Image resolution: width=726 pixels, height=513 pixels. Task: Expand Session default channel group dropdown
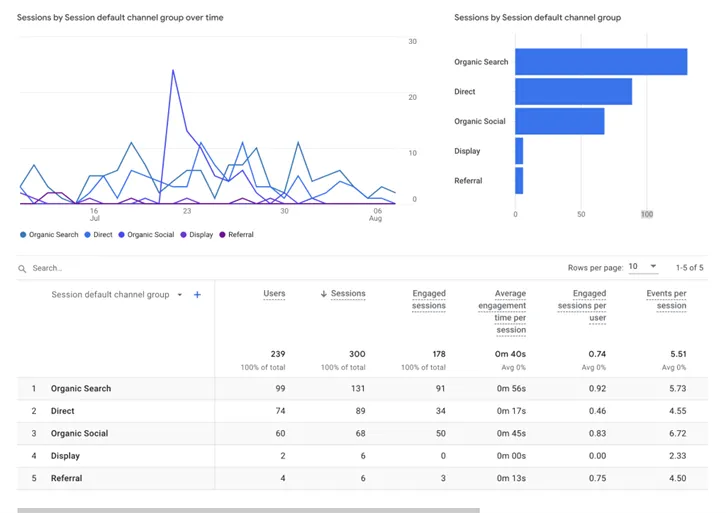(180, 295)
